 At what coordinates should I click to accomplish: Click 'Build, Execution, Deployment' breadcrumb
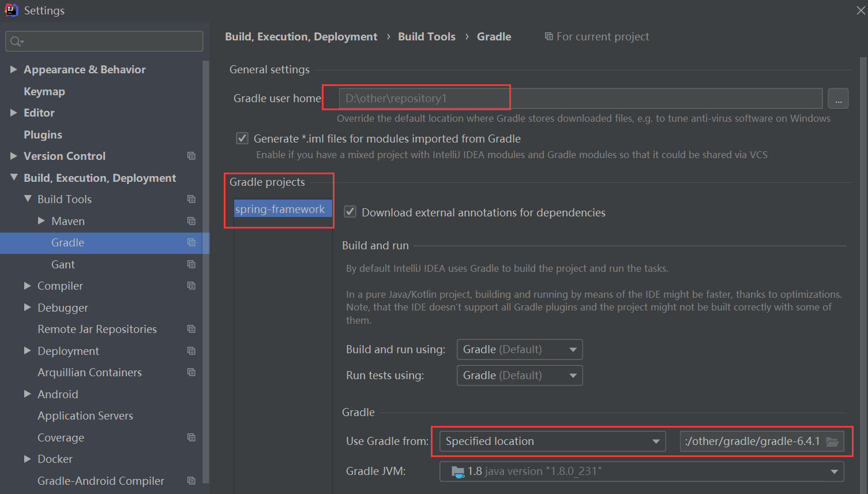(301, 36)
